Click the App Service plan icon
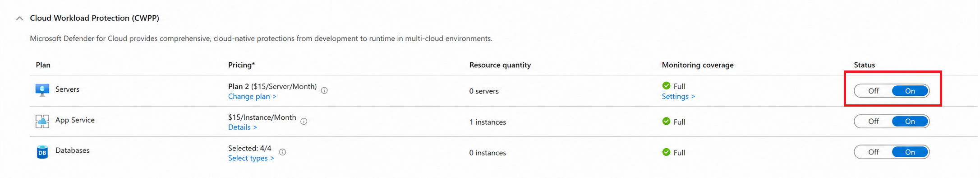 tap(42, 121)
